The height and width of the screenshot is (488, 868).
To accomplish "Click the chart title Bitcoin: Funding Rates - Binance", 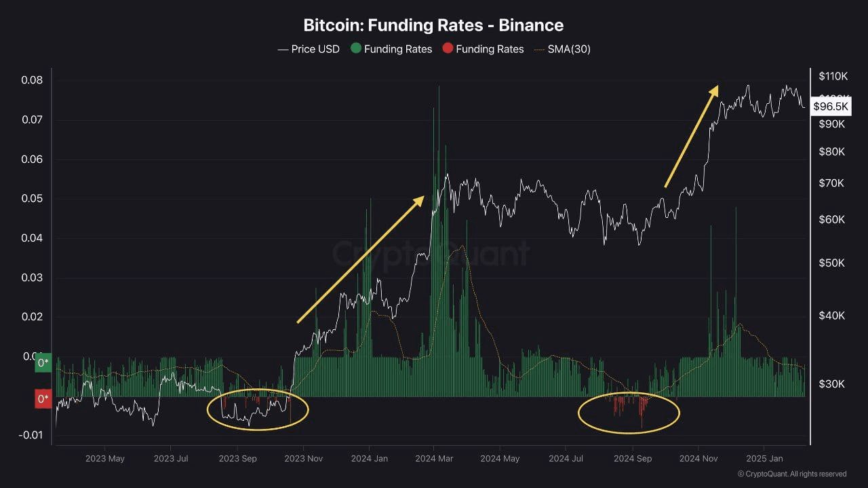I will tap(433, 25).
